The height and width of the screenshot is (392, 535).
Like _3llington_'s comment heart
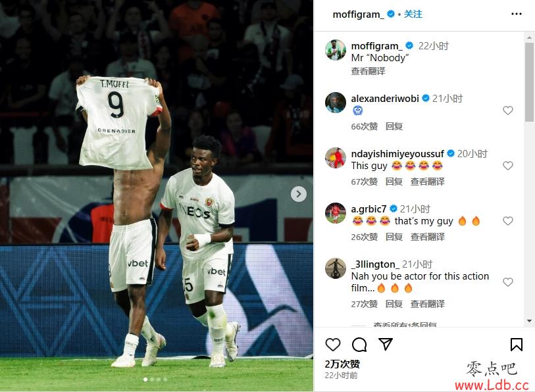point(508,282)
